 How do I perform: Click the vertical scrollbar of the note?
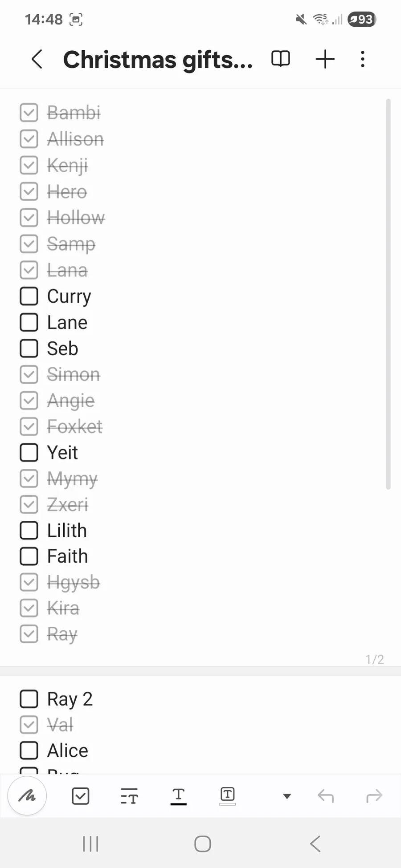tap(388, 294)
